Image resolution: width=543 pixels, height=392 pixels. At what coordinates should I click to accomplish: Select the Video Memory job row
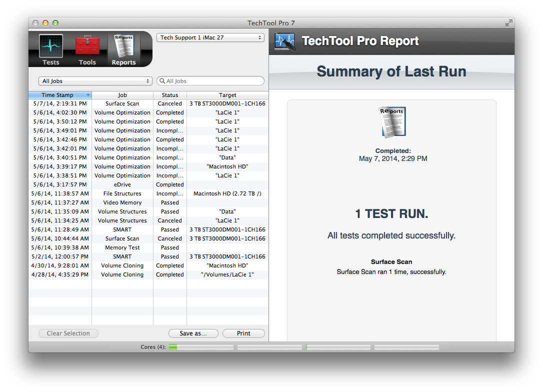148,202
